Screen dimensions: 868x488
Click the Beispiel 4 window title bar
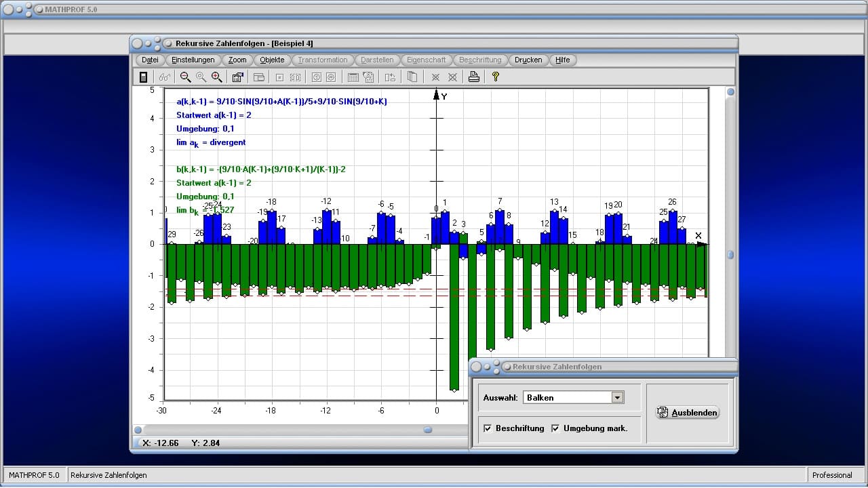[434, 43]
